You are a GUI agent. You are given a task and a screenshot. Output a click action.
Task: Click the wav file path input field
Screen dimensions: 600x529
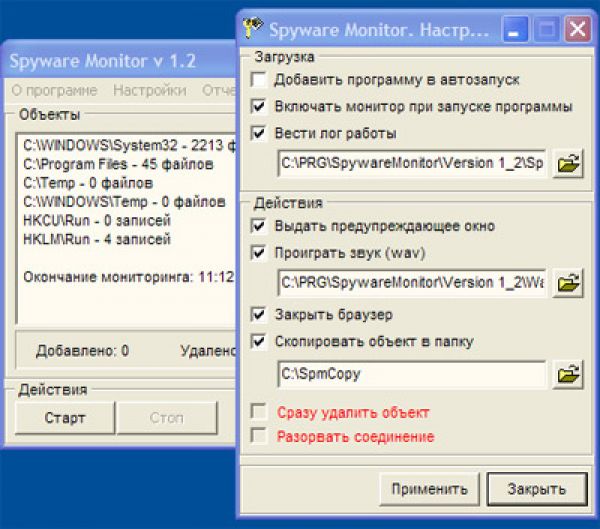click(x=412, y=283)
